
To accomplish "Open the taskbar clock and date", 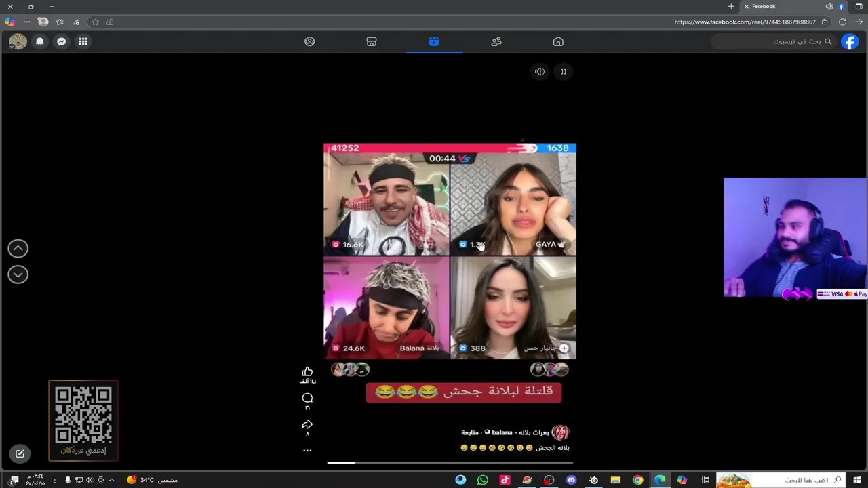I will (x=35, y=480).
